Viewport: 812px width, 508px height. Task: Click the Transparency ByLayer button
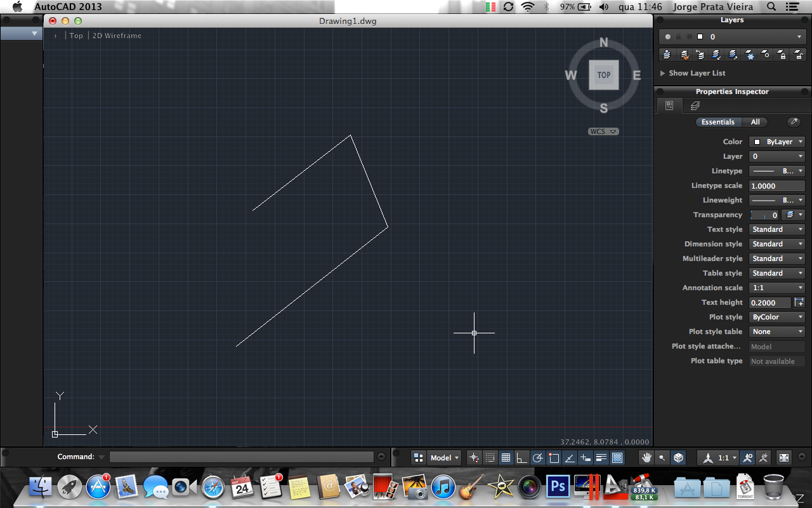pyautogui.click(x=793, y=215)
